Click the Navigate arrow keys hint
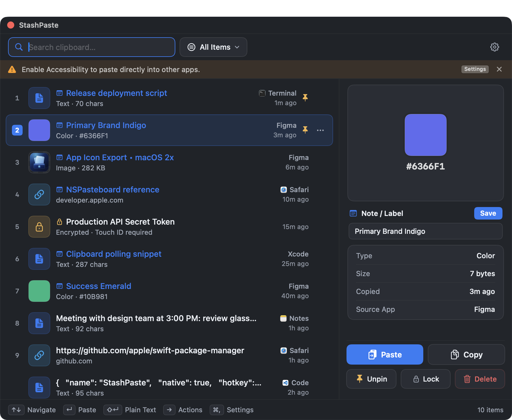The image size is (512, 420). [32, 410]
